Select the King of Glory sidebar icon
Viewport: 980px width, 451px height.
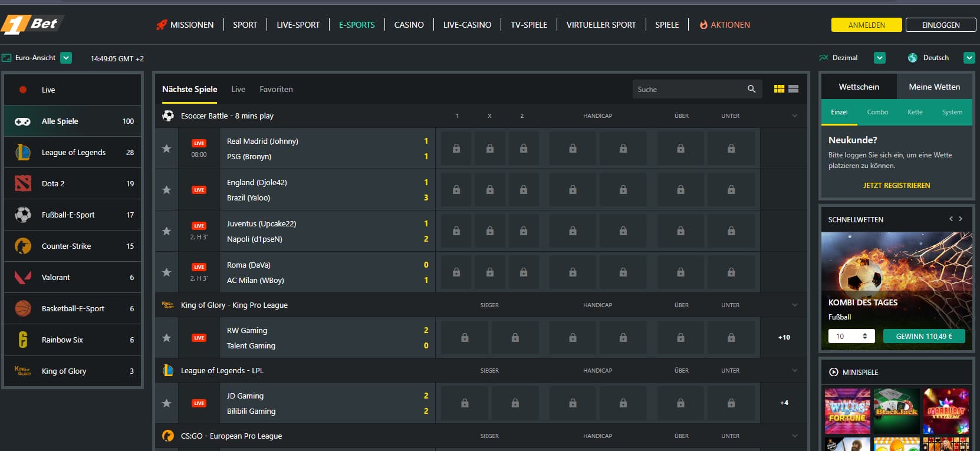pos(22,371)
